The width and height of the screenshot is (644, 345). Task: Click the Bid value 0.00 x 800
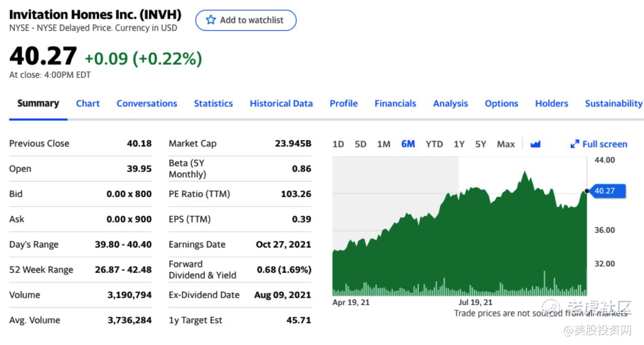(x=129, y=194)
